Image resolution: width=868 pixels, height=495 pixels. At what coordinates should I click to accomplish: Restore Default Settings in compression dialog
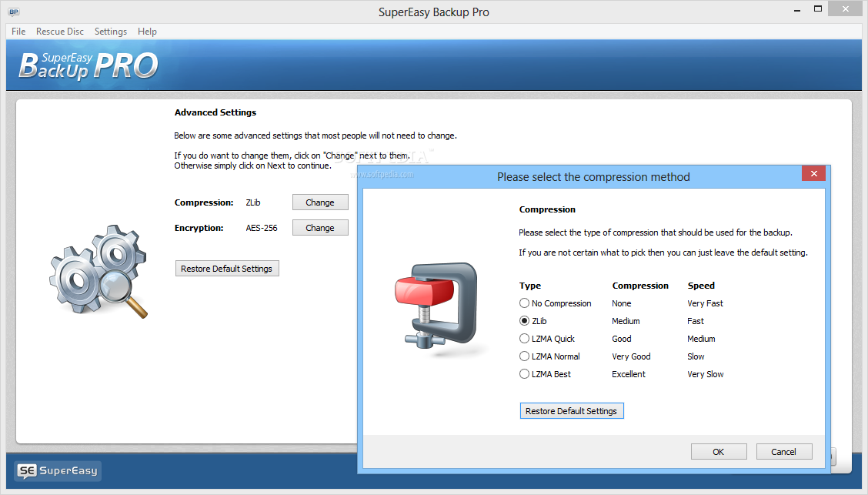(x=571, y=411)
